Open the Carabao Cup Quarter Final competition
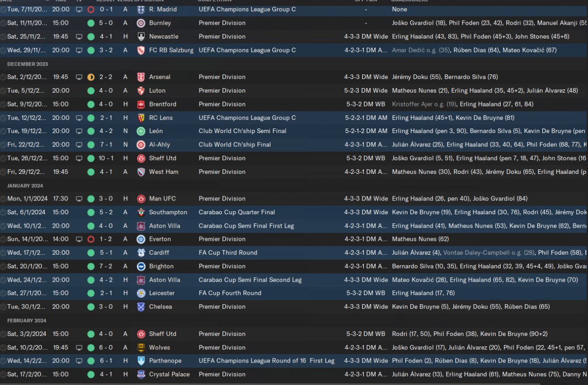The height and width of the screenshot is (385, 588). coord(237,212)
